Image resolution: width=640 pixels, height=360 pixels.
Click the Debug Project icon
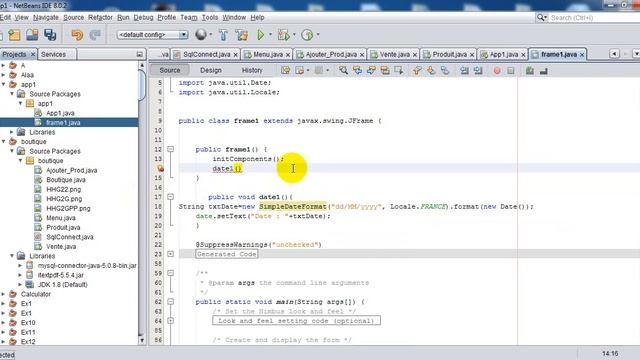click(283, 35)
